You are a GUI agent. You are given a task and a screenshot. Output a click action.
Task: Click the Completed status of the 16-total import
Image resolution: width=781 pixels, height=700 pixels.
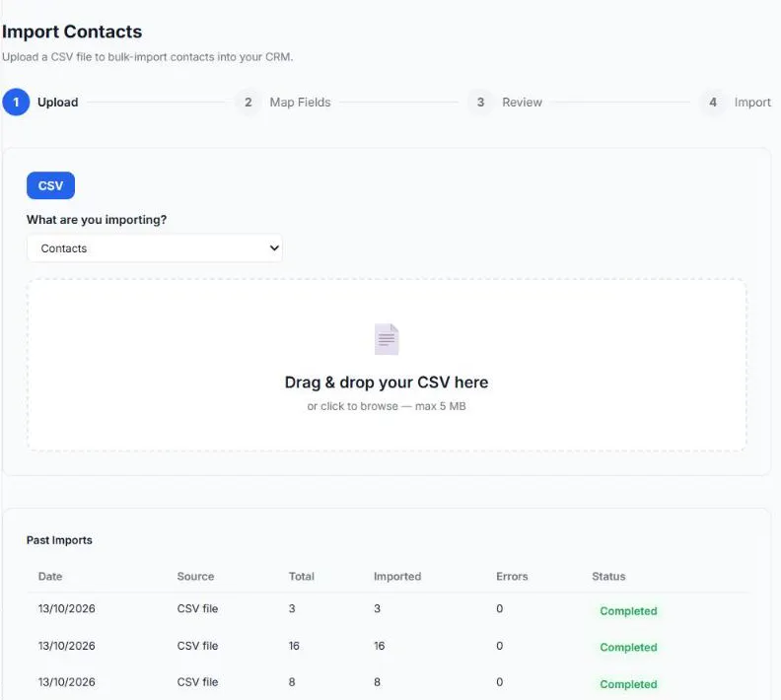(628, 647)
